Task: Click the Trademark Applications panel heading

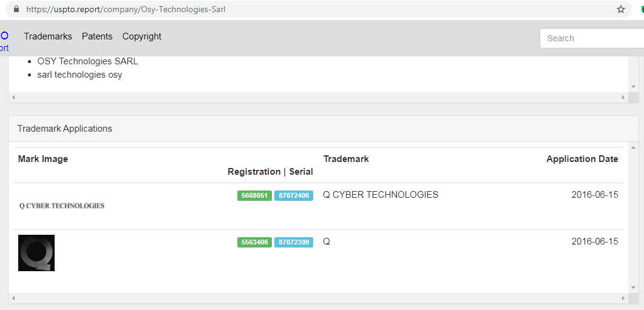Action: coord(64,129)
